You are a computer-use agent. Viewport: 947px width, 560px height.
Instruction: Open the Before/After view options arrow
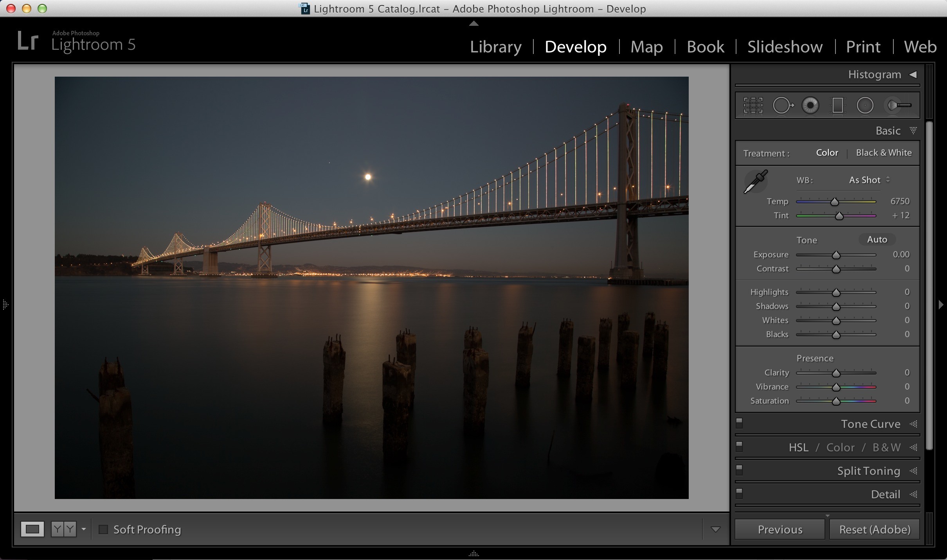[83, 529]
